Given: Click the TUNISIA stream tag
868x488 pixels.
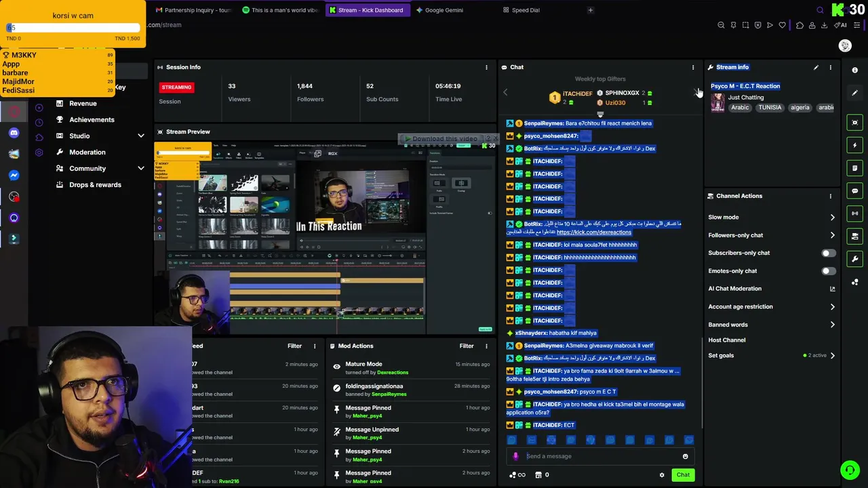Looking at the screenshot, I should pyautogui.click(x=770, y=108).
